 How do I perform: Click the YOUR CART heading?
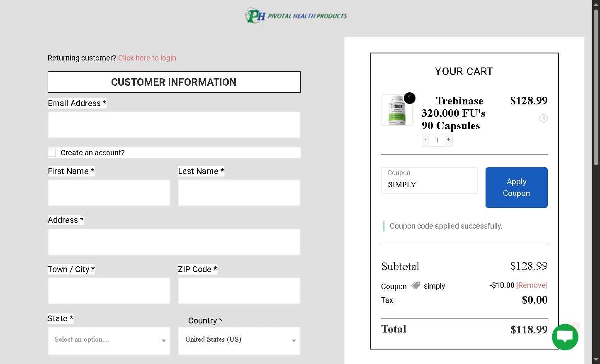(464, 72)
